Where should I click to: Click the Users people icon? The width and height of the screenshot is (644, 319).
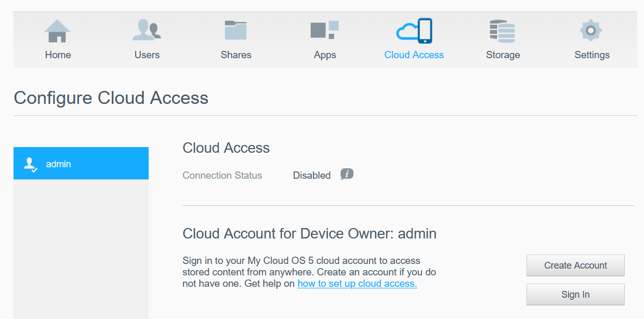pyautogui.click(x=147, y=31)
